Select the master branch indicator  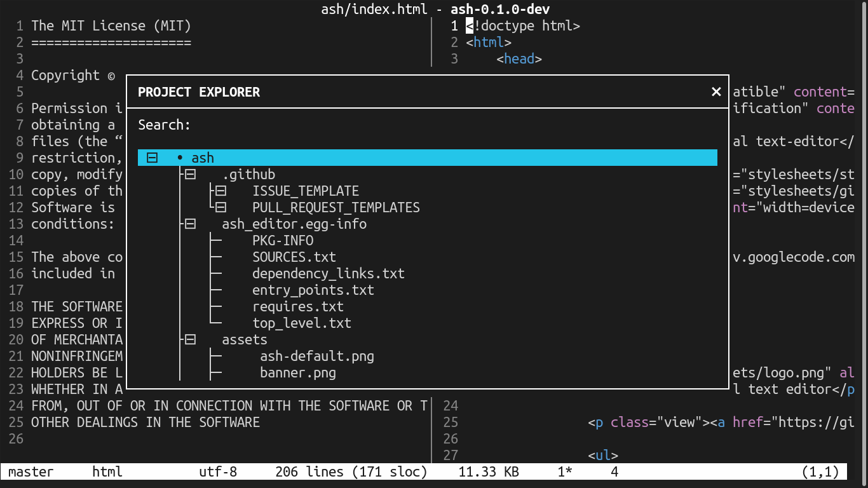click(31, 471)
